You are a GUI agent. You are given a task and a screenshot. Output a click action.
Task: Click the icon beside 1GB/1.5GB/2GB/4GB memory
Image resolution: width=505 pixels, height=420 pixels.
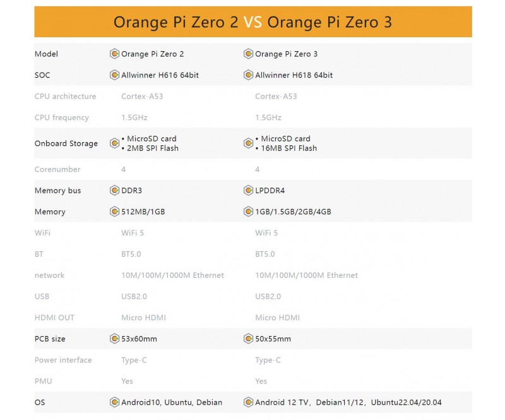coord(248,212)
